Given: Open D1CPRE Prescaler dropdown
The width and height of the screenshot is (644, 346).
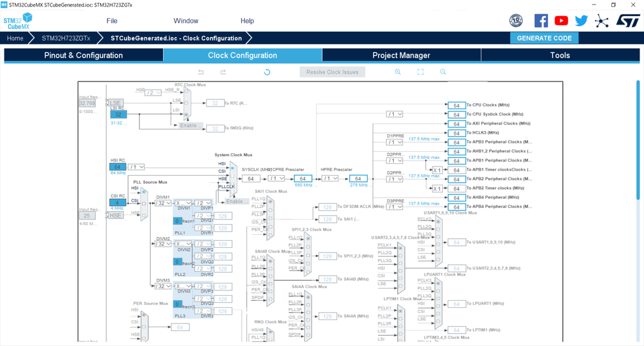Looking at the screenshot, I should point(277,179).
